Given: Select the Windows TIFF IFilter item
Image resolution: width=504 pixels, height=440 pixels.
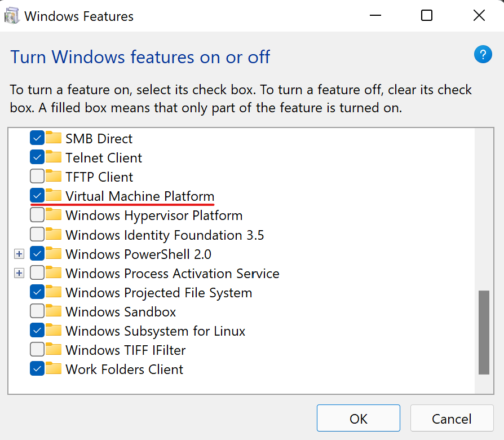Looking at the screenshot, I should pyautogui.click(x=126, y=350).
